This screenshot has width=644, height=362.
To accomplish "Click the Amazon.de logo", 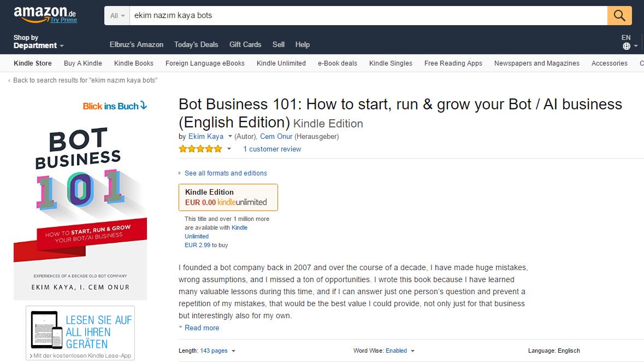I will (44, 13).
